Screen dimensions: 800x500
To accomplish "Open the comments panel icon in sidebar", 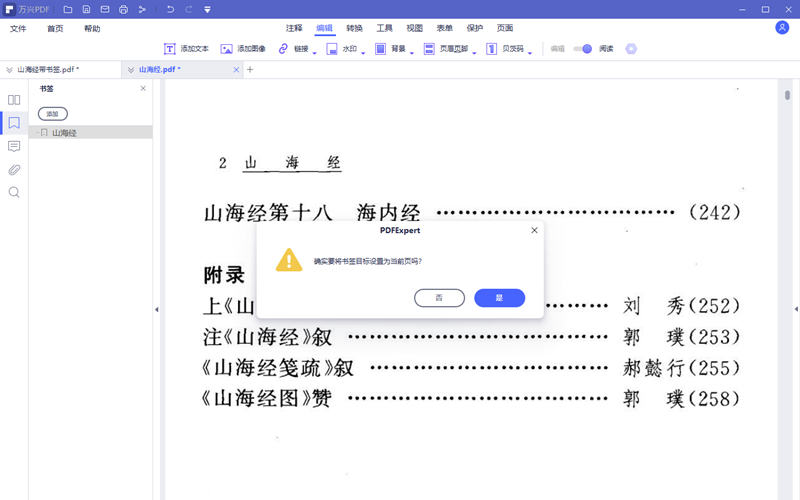I will tap(14, 146).
